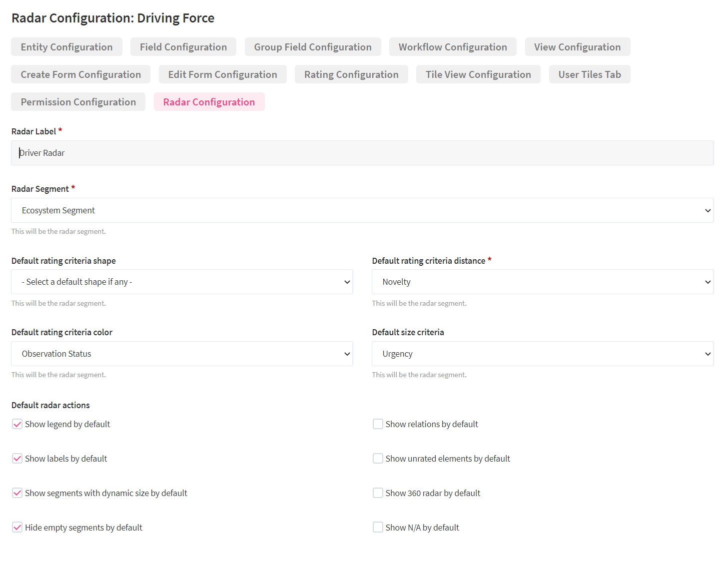Expand the Radar Segment dropdown
The width and height of the screenshot is (728, 564).
coord(362,210)
